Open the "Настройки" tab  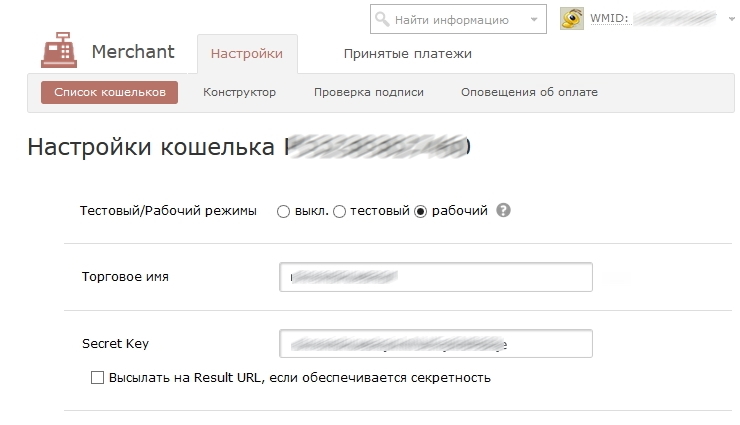point(247,54)
